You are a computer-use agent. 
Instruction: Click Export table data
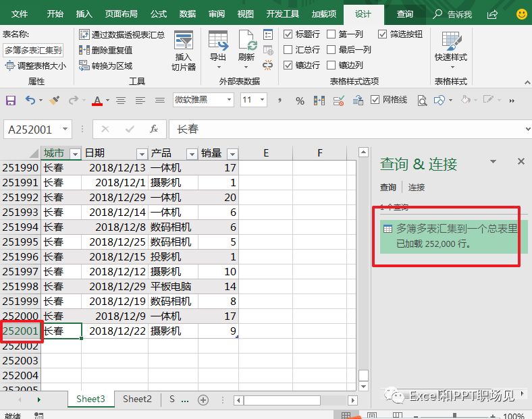point(218,50)
